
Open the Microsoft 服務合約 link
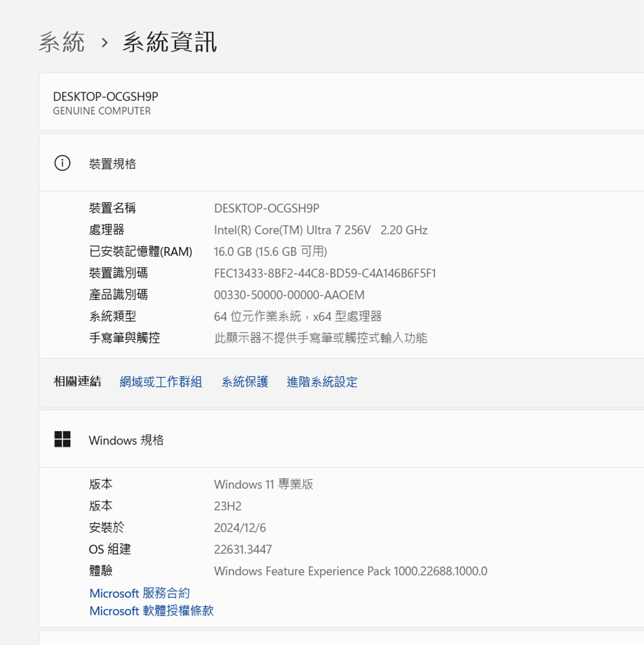(x=140, y=593)
